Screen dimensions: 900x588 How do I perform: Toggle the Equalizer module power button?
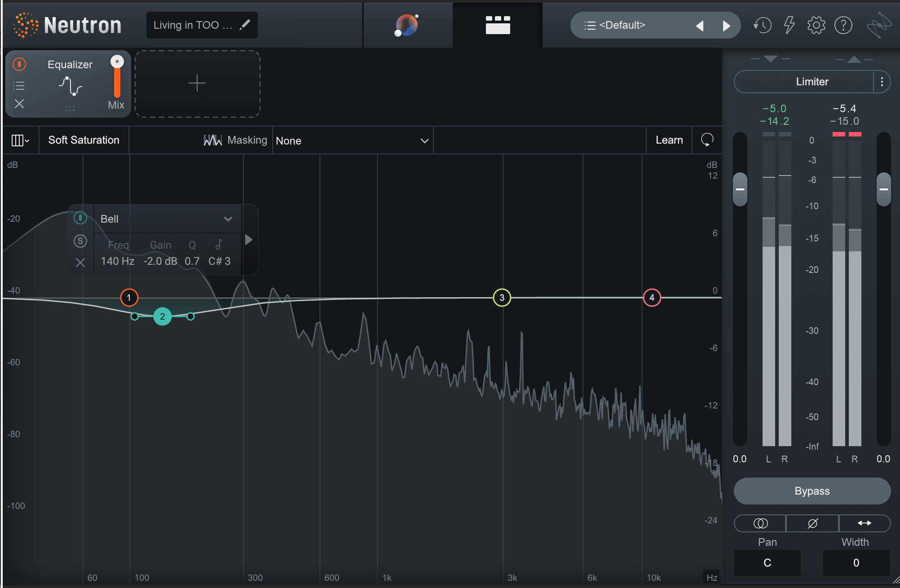coord(19,64)
